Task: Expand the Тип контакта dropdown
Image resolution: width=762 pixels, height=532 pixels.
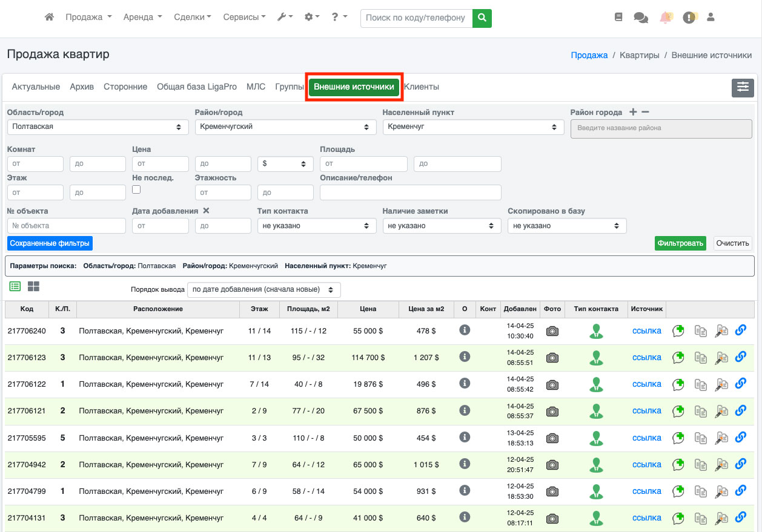Action: [316, 226]
